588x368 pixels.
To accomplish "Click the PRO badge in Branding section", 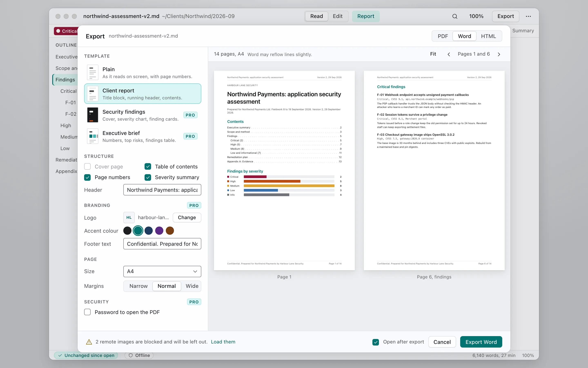I will [194, 205].
